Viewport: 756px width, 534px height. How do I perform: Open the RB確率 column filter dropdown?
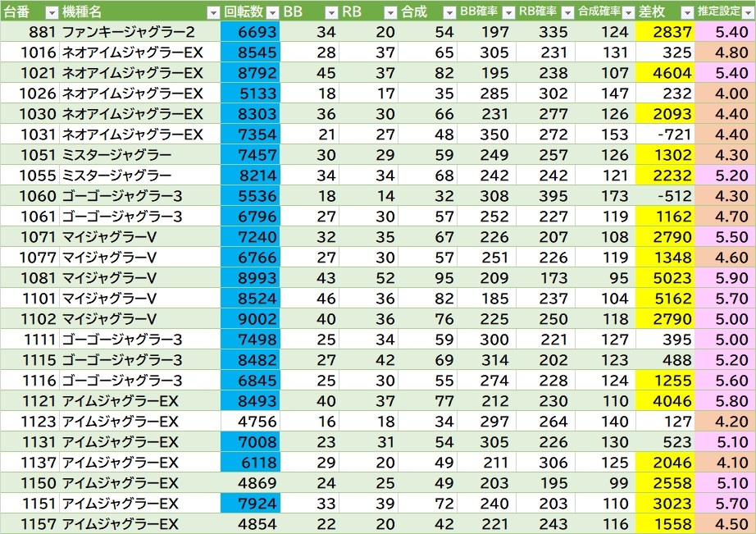[568, 12]
